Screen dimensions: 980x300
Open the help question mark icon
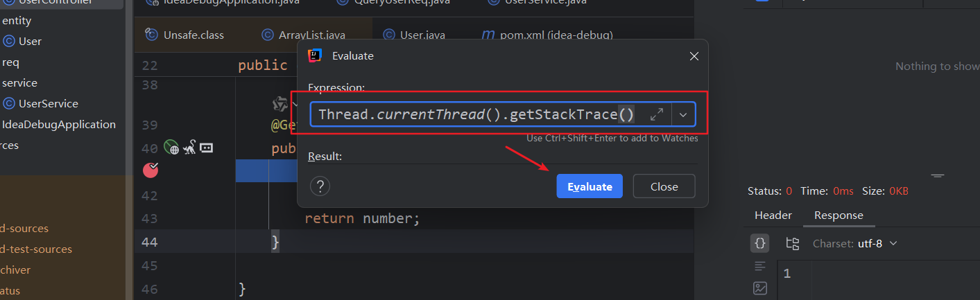pos(320,186)
